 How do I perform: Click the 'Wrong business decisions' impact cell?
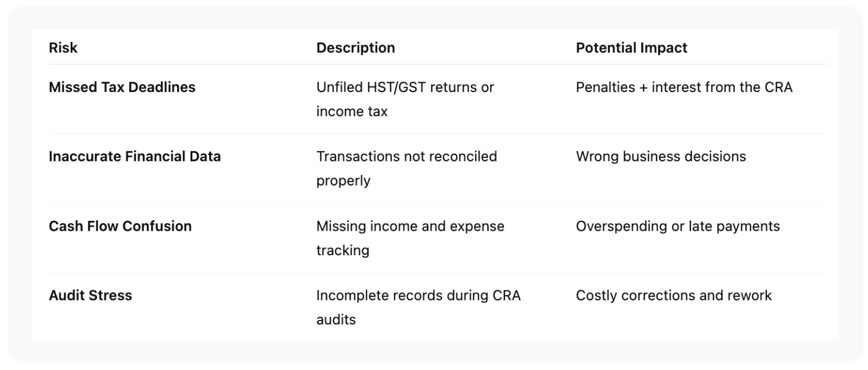tap(660, 157)
